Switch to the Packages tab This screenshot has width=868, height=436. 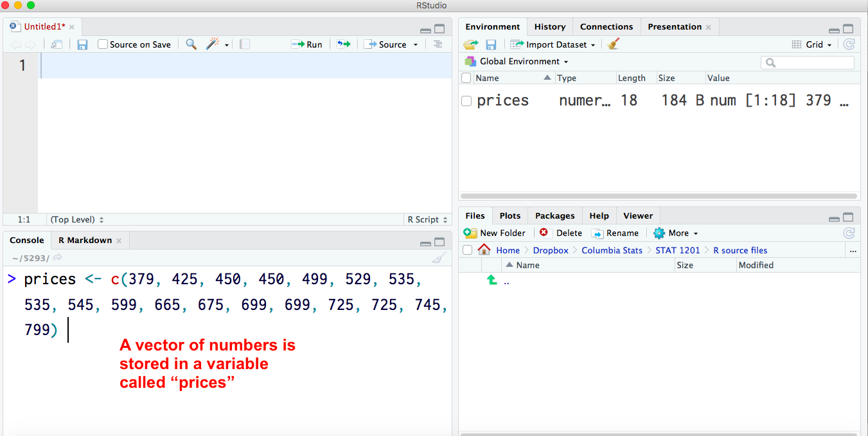(554, 215)
